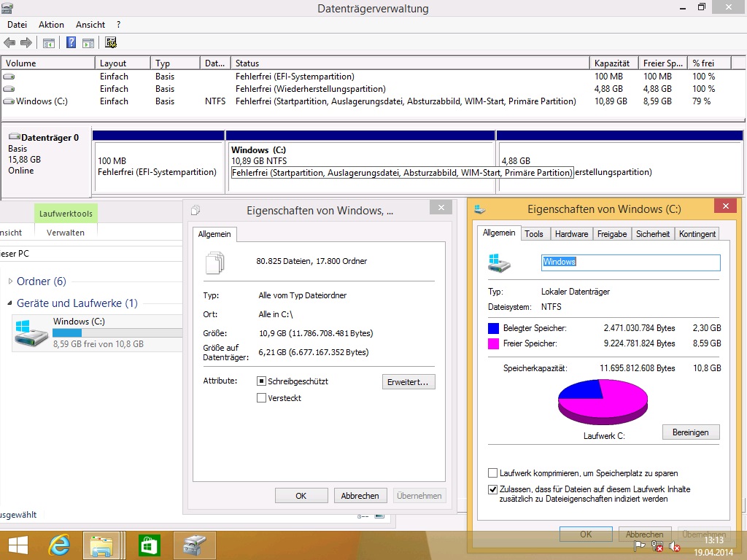The height and width of the screenshot is (560, 747).
Task: Open the Help icon with question mark
Action: 71,43
